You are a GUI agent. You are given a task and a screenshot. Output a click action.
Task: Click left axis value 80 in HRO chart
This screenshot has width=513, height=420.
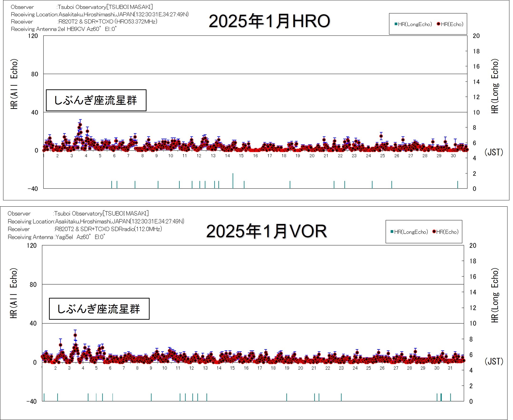click(35, 74)
